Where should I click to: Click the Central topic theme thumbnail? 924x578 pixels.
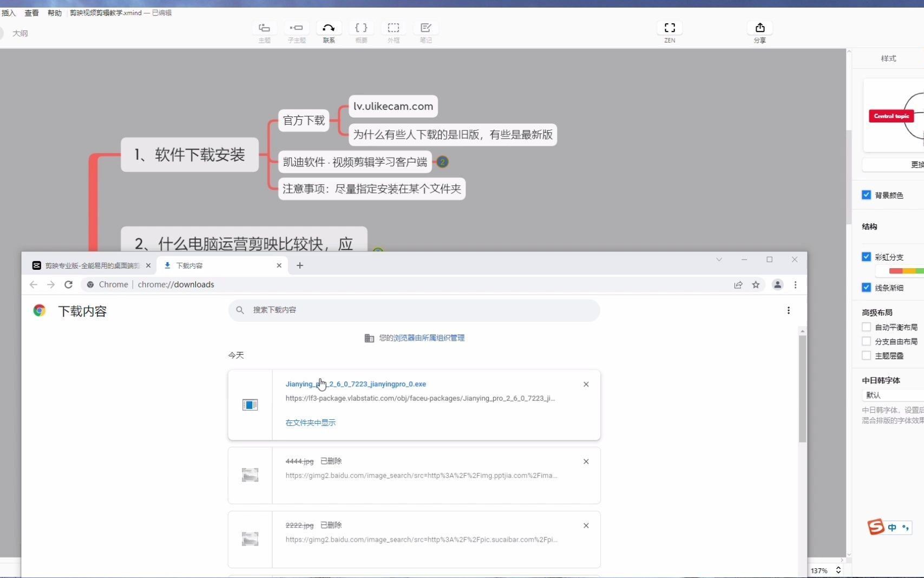[894, 115]
